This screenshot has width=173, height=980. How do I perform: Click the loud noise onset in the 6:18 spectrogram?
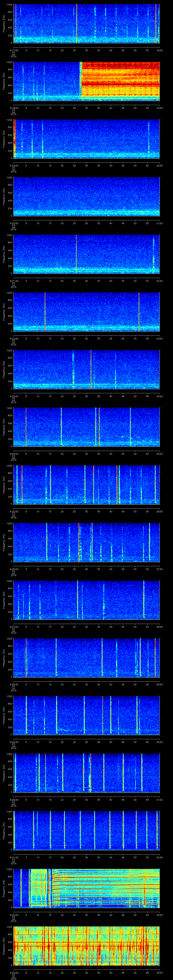(81, 81)
